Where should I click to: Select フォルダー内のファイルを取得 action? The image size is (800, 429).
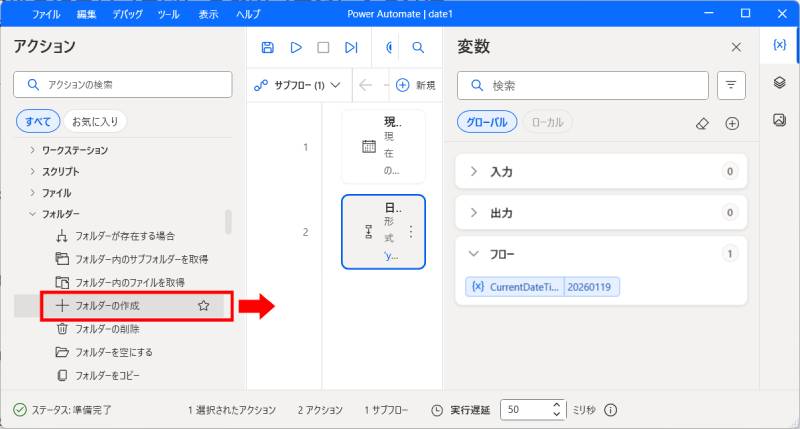(130, 282)
